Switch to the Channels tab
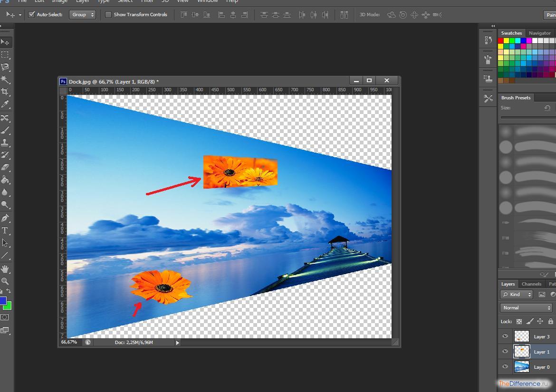The height and width of the screenshot is (392, 556). [x=531, y=284]
